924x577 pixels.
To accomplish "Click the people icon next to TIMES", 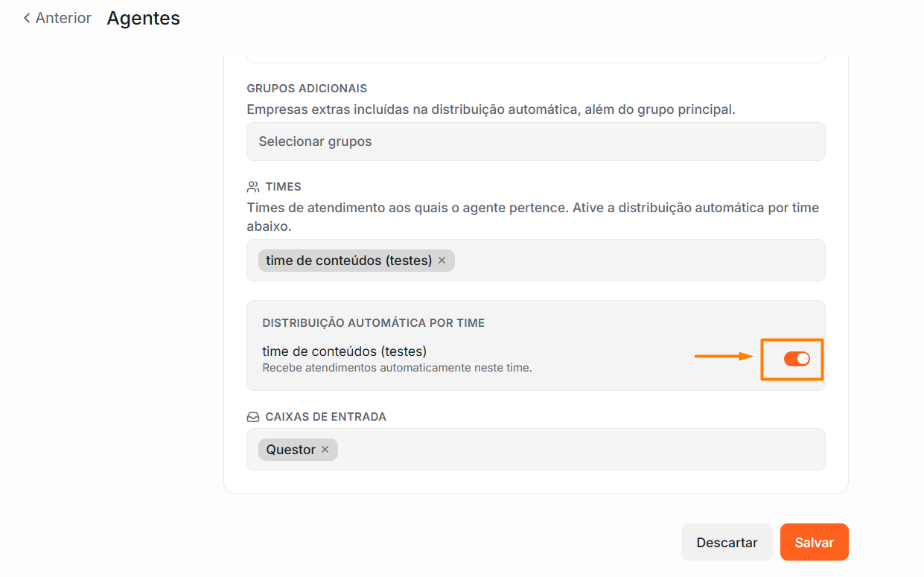I will (x=253, y=187).
